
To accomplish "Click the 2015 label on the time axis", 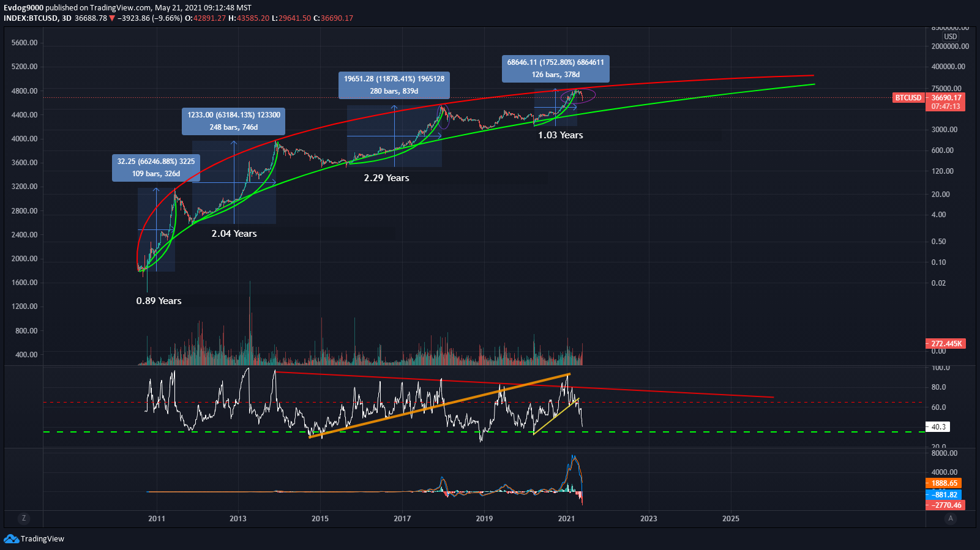I will pos(320,519).
